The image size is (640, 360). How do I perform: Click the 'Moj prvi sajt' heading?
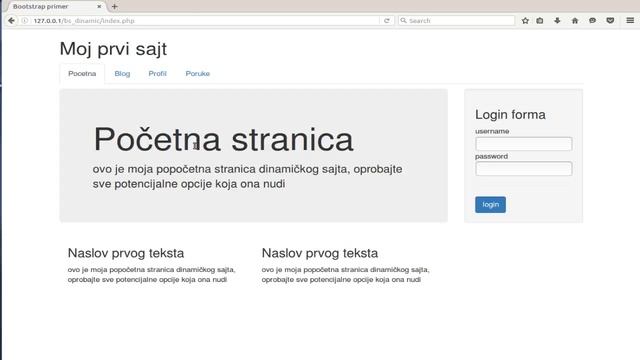113,49
